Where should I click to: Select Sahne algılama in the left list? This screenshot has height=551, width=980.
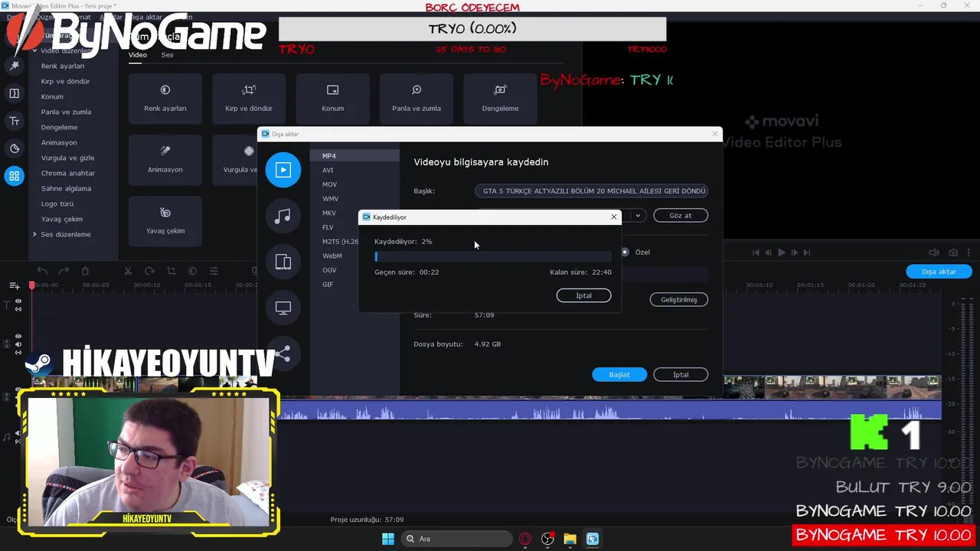click(x=66, y=188)
